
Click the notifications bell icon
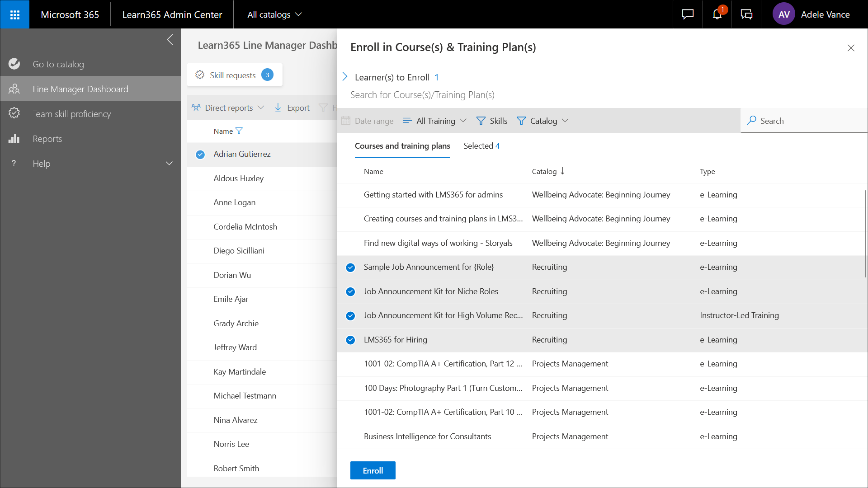tap(717, 14)
